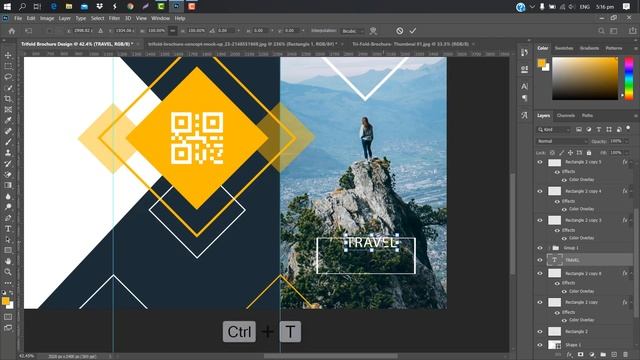Open the Layer menu
The height and width of the screenshot is (360, 640).
click(x=64, y=18)
